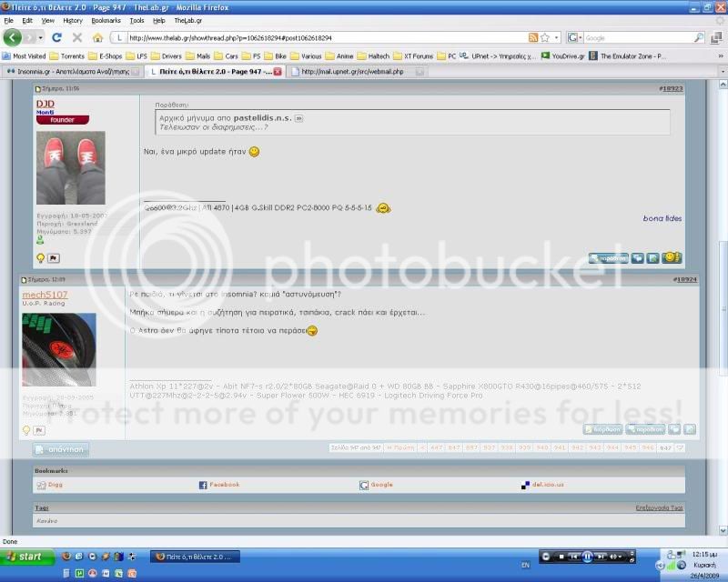The image size is (728, 582).
Task: Click the RSS feed icon in the address bar
Action: pyautogui.click(x=533, y=38)
